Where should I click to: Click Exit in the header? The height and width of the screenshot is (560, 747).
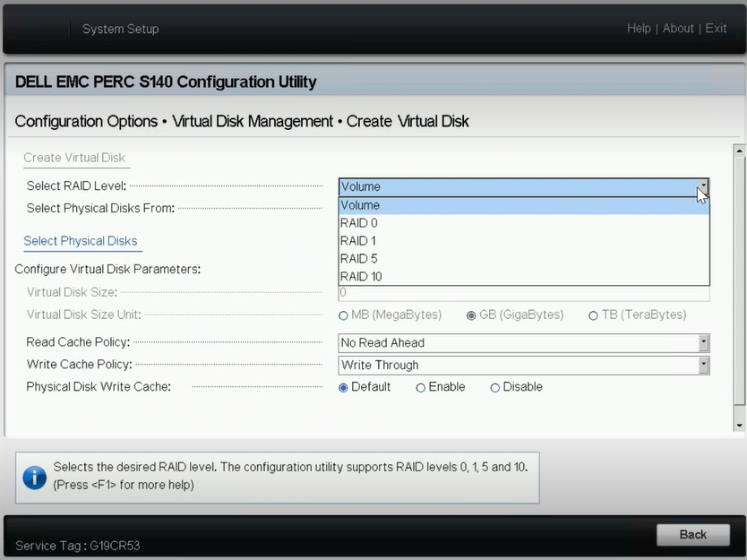coord(716,29)
